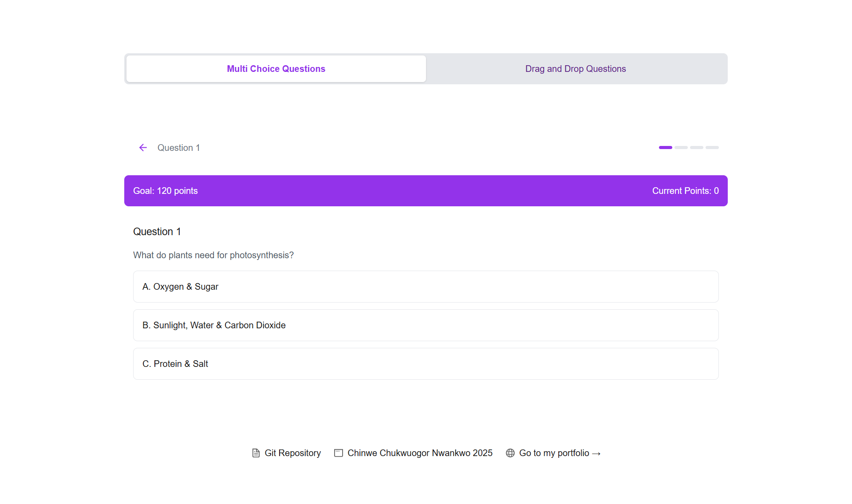Screen dimensions: 852x504
Task: Click the second progress indicator segment
Action: 681,147
